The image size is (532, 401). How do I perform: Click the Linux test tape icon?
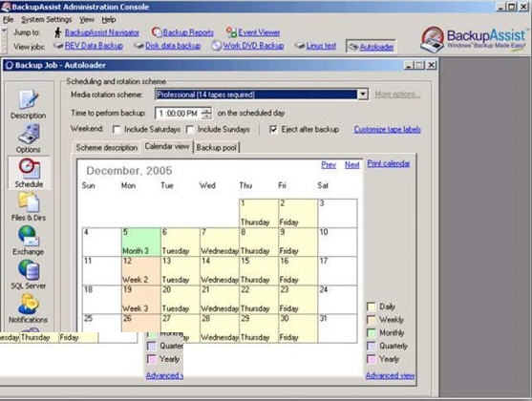tap(300, 46)
